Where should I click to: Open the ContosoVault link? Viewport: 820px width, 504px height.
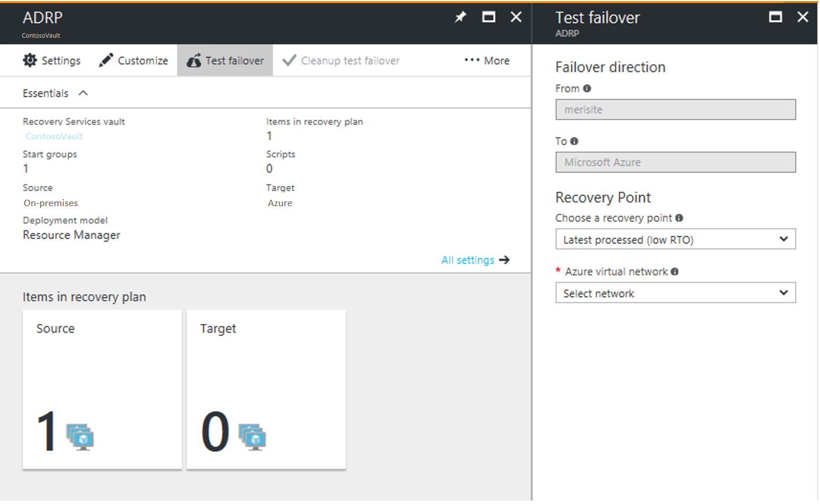click(x=54, y=136)
